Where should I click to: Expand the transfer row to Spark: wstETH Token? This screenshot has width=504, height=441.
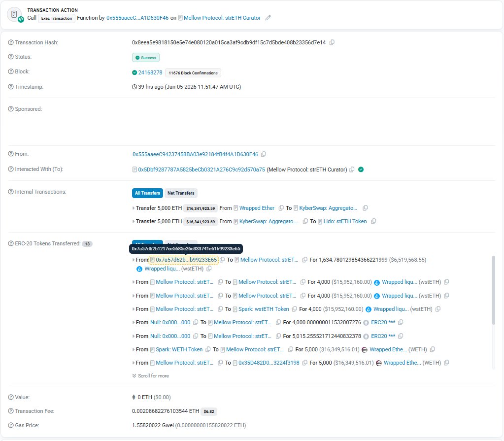click(x=134, y=309)
